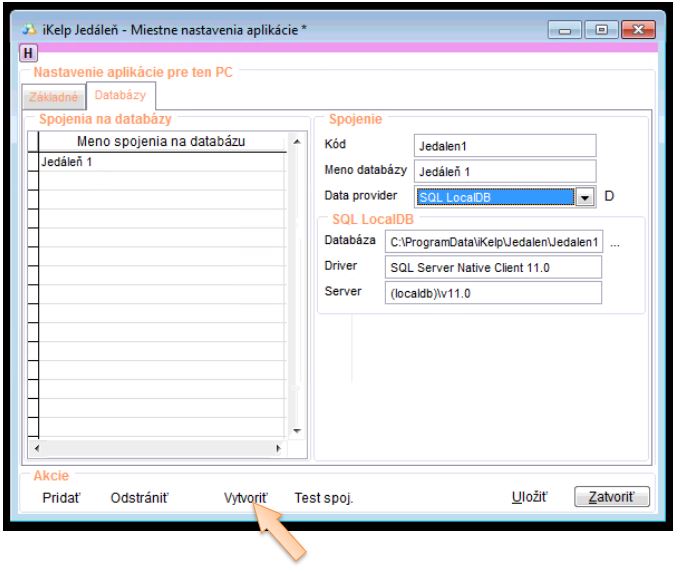Click the Databáza path field

(x=493, y=242)
